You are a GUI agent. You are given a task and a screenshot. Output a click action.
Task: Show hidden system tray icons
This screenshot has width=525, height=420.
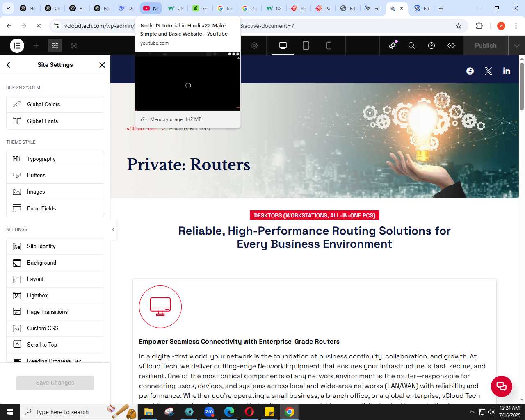click(472, 412)
